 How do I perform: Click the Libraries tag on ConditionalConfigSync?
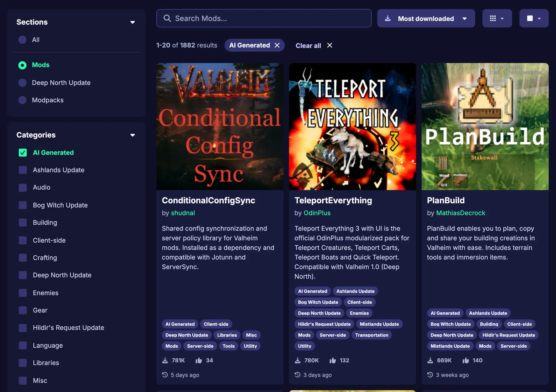227,335
